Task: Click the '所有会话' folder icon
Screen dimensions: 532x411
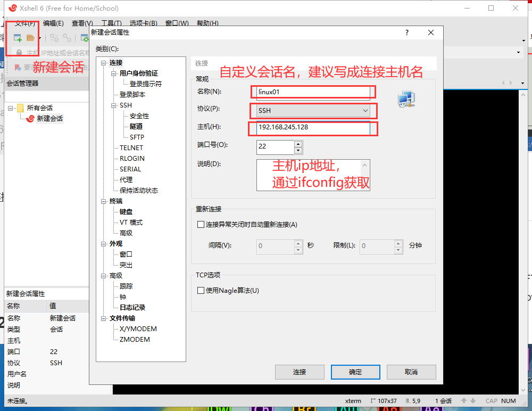Action: pyautogui.click(x=20, y=108)
